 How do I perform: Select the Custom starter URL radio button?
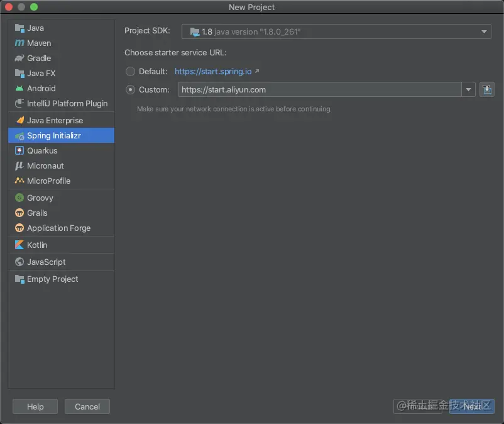[130, 90]
